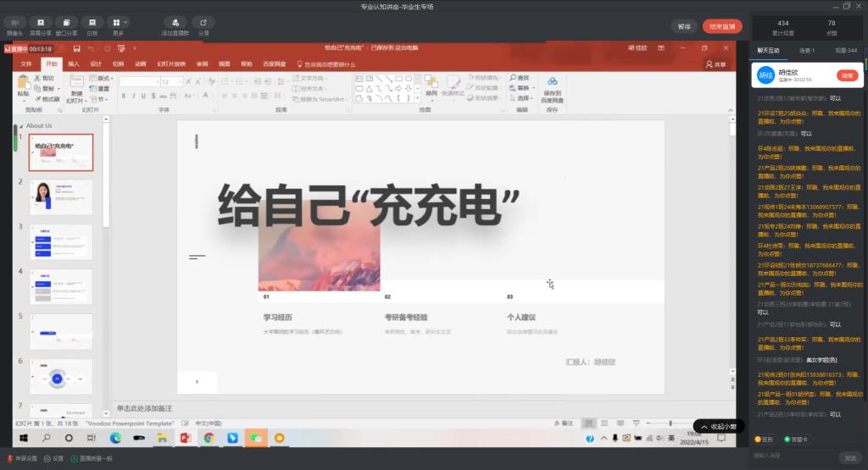Viewport: 868px width, 470px height.
Task: Toggle the 备注 notes pane button
Action: (564, 423)
